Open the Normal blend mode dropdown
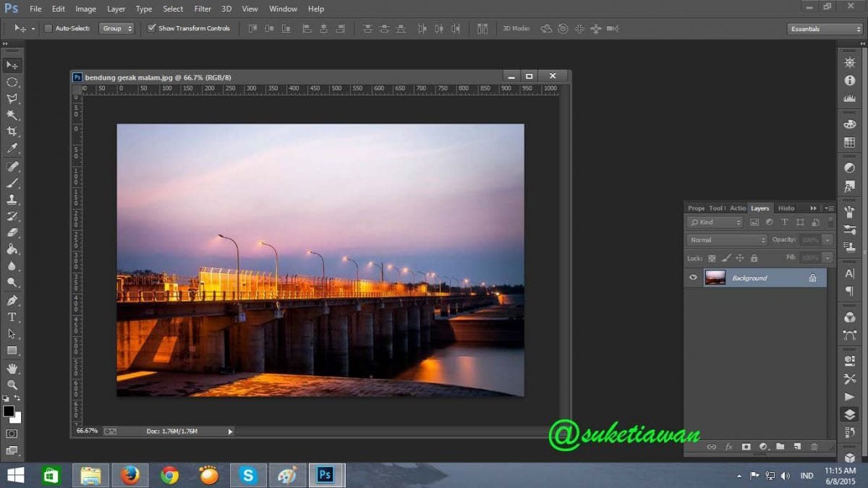 (x=726, y=240)
